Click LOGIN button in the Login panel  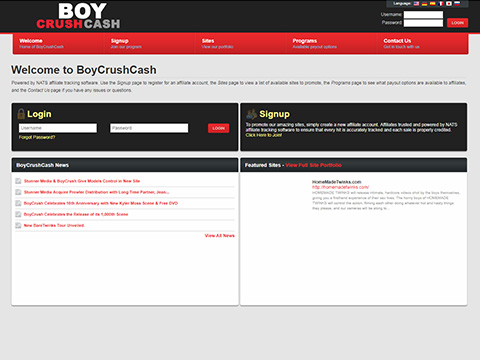click(219, 128)
